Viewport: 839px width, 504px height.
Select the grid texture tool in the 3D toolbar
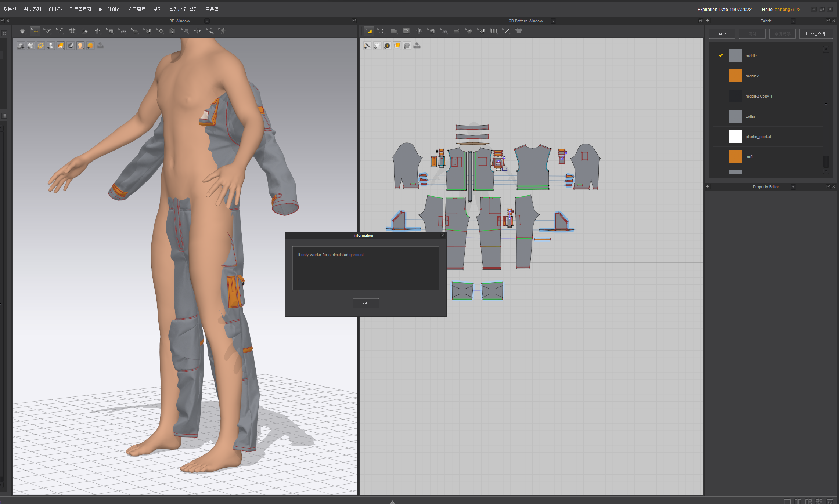click(x=122, y=31)
